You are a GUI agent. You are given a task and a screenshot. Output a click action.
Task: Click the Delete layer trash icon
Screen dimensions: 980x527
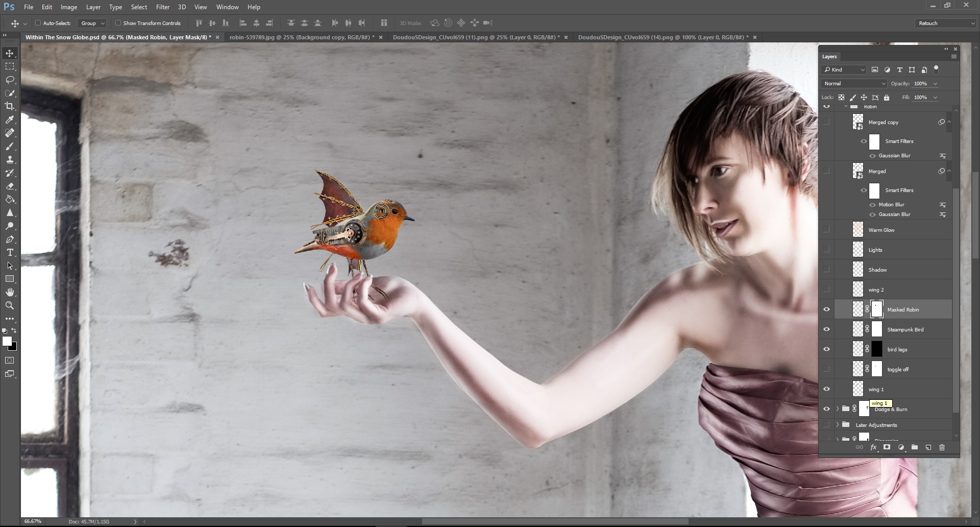942,447
